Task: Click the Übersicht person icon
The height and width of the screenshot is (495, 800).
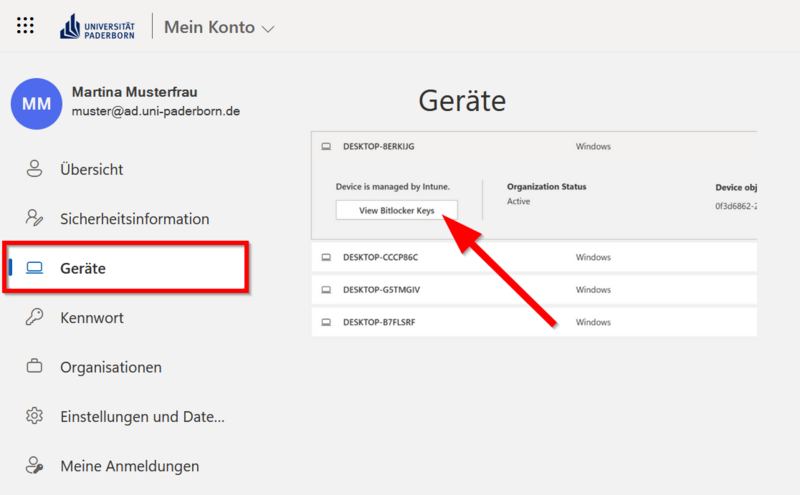Action: tap(35, 169)
